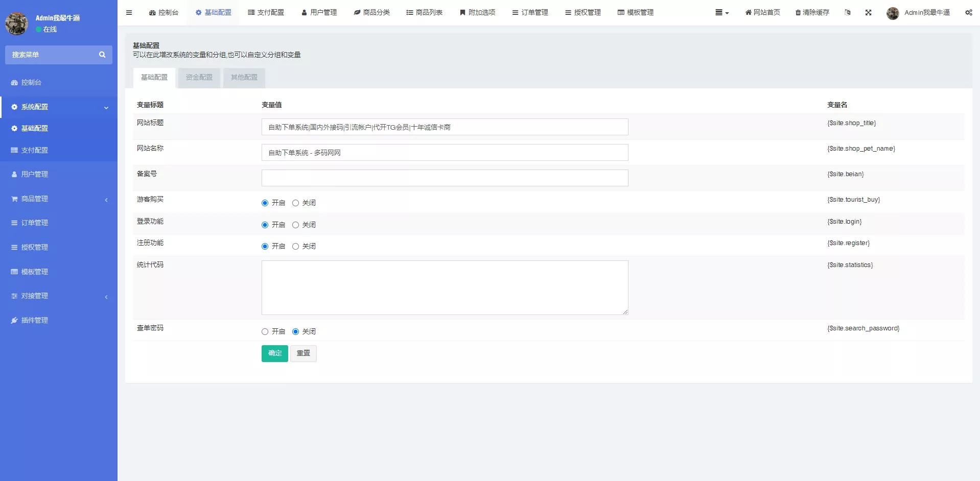Click the language switch icon in header
Screen dimensions: 980x481
pos(848,13)
